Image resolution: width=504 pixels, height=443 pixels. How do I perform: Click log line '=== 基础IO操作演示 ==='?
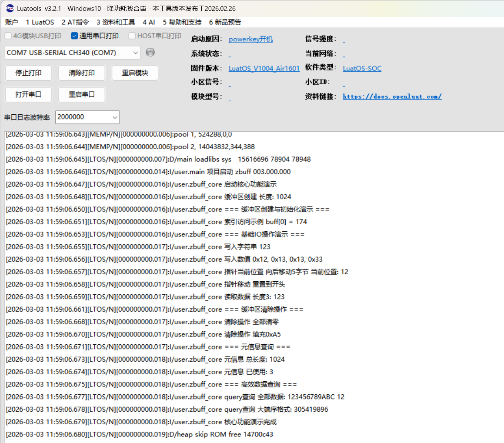pyautogui.click(x=155, y=234)
